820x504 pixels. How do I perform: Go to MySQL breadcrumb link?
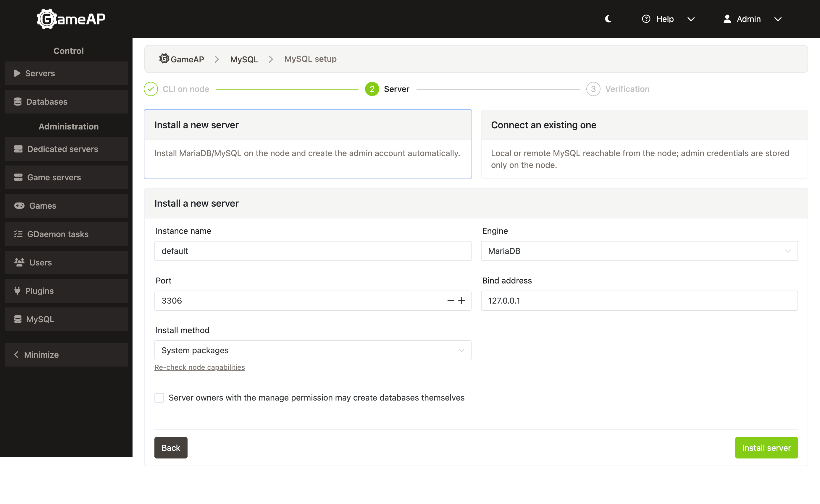(x=244, y=59)
